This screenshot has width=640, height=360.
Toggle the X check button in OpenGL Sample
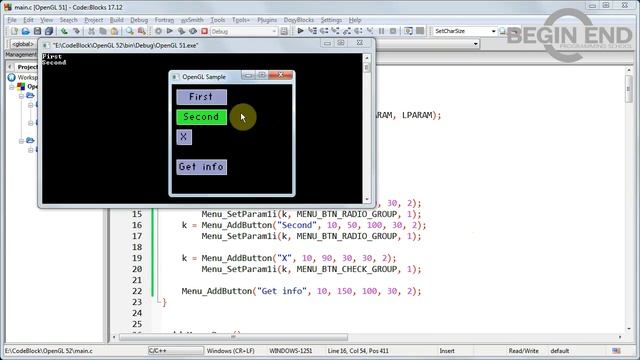[x=184, y=137]
